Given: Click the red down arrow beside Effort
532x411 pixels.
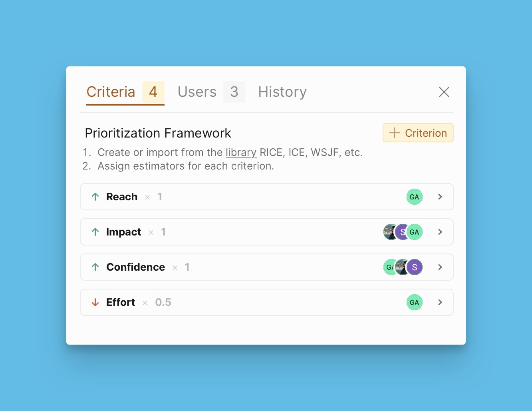Looking at the screenshot, I should pos(95,302).
